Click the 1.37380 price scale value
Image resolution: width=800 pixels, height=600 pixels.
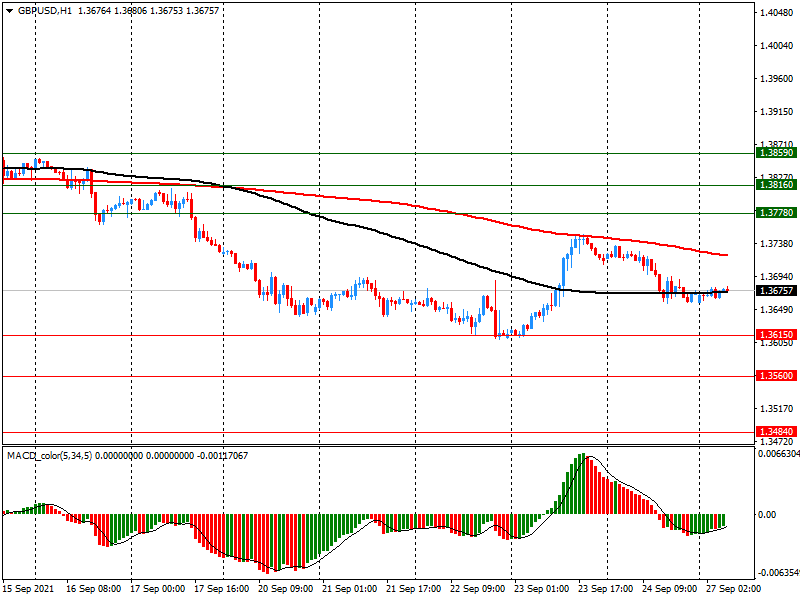[777, 244]
